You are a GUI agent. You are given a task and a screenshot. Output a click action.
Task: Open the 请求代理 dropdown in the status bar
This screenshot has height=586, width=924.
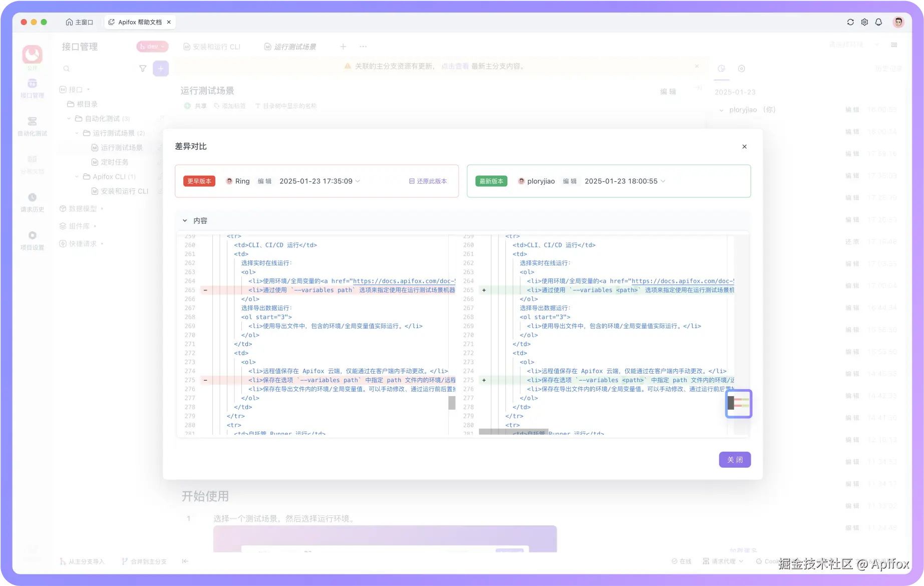(x=723, y=561)
